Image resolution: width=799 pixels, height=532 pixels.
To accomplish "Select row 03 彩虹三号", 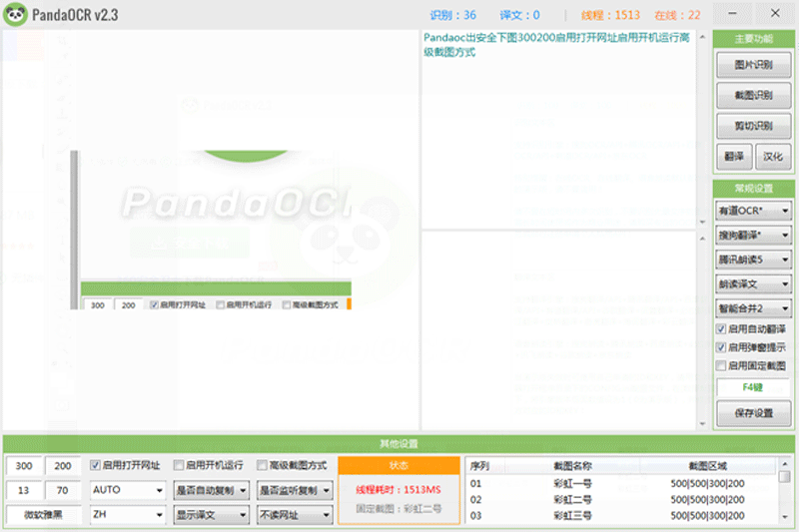I will pos(622,516).
